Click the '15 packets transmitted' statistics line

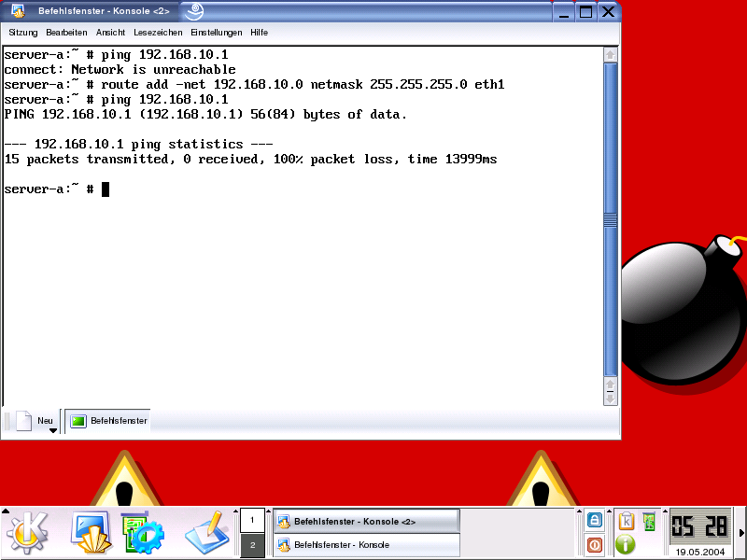click(250, 159)
